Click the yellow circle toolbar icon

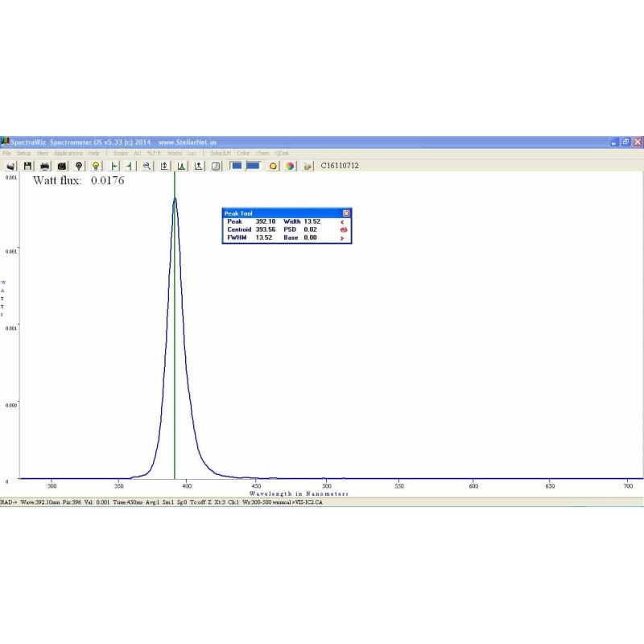274,166
